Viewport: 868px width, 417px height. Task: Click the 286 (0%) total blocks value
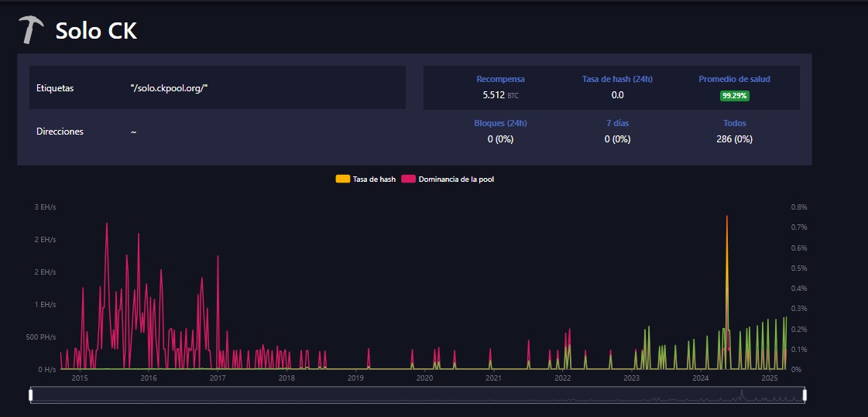click(734, 139)
